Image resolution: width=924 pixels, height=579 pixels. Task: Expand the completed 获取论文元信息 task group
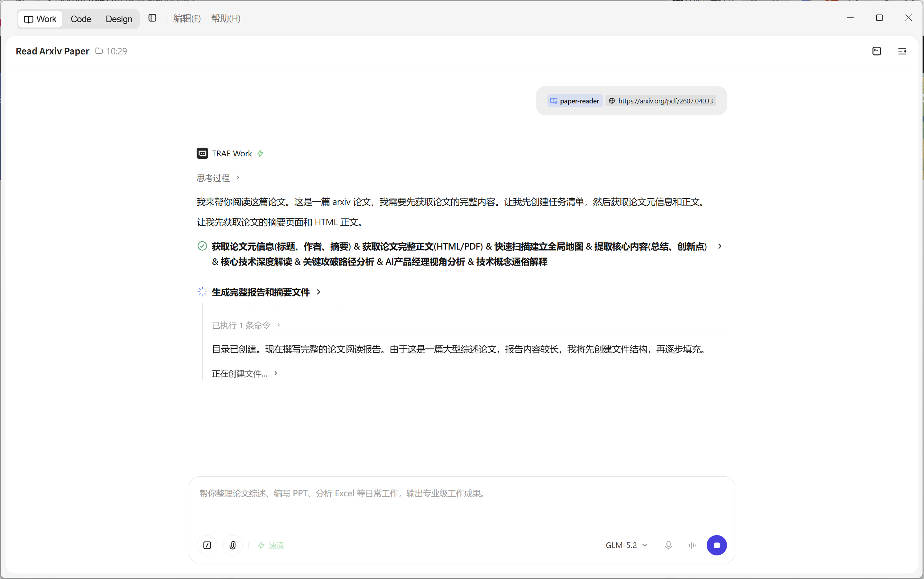point(719,246)
